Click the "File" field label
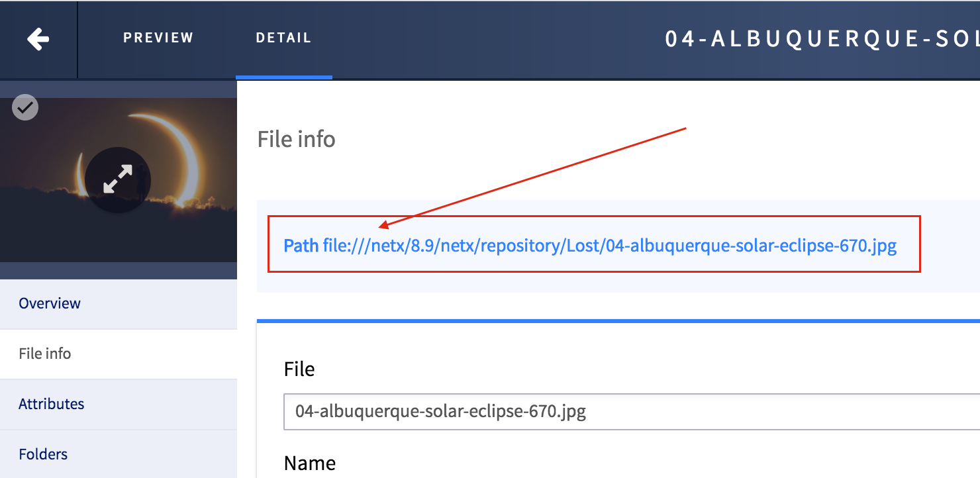This screenshot has width=980, height=478. (x=299, y=369)
